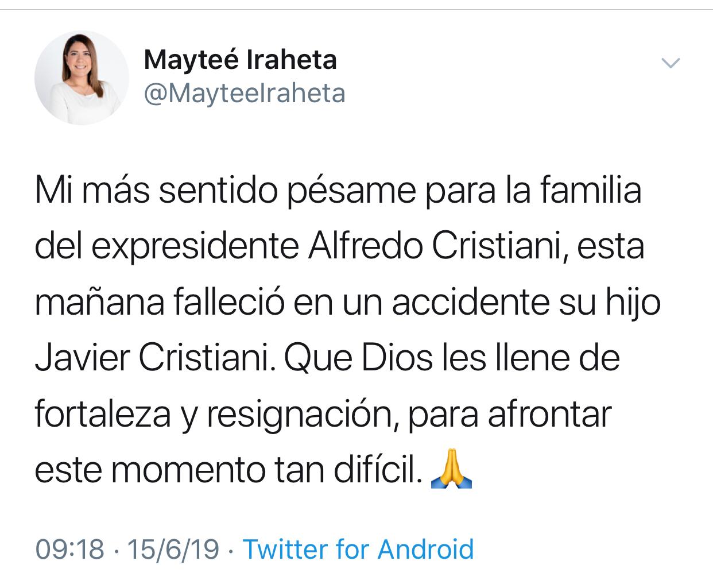Click the 15/6/19 date
Viewport: 713px width, 588px height.
[x=173, y=549]
